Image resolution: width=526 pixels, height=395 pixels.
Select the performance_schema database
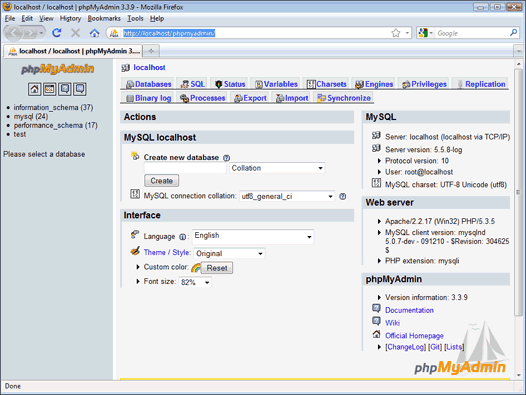pos(55,125)
